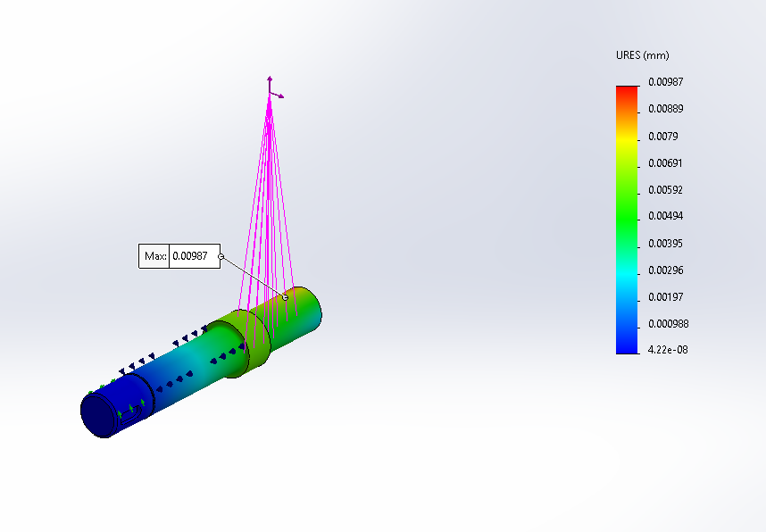Click the 0.00987 top legend value
This screenshot has width=766, height=532.
[665, 81]
